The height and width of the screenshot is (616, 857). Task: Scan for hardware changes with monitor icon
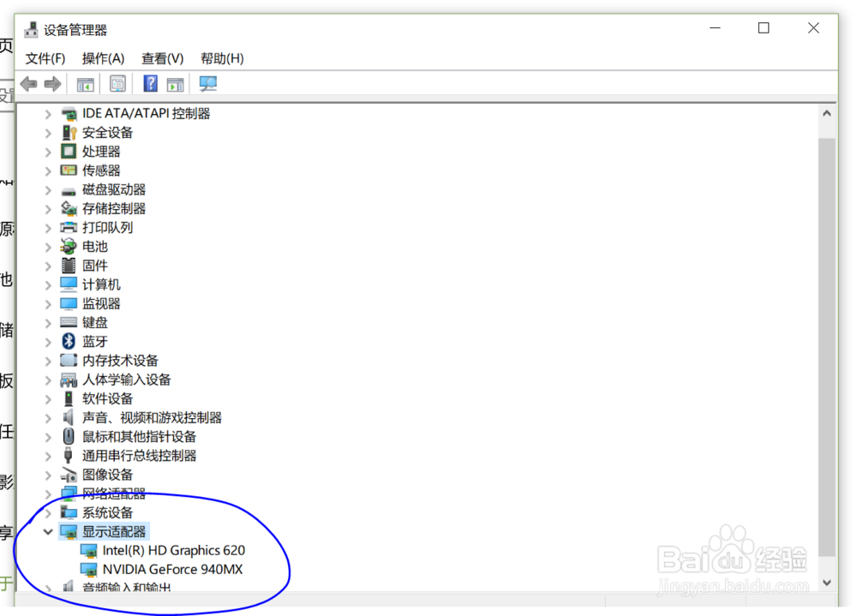[207, 83]
